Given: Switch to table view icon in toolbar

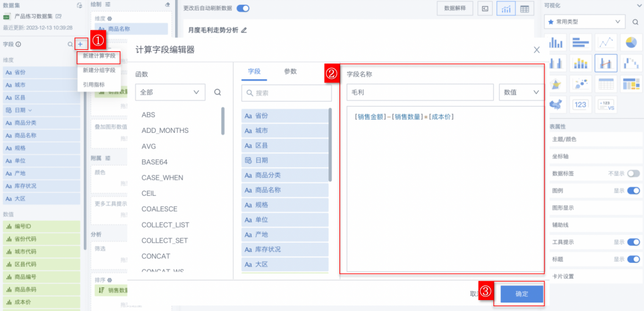Looking at the screenshot, I should tap(524, 9).
